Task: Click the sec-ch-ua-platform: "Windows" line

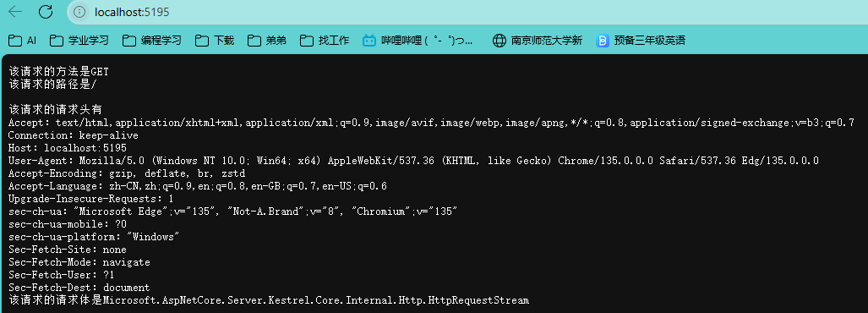Action: (x=94, y=237)
